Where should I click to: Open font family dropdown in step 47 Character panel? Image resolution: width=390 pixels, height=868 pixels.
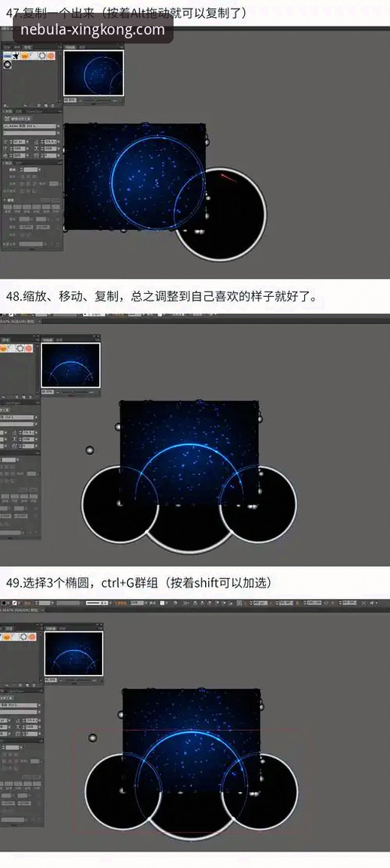point(58,126)
